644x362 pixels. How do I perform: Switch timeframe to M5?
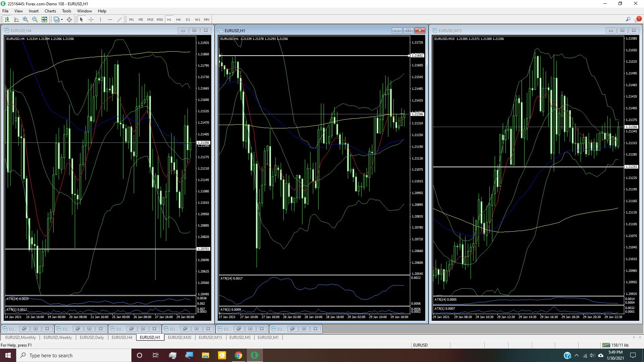141,19
